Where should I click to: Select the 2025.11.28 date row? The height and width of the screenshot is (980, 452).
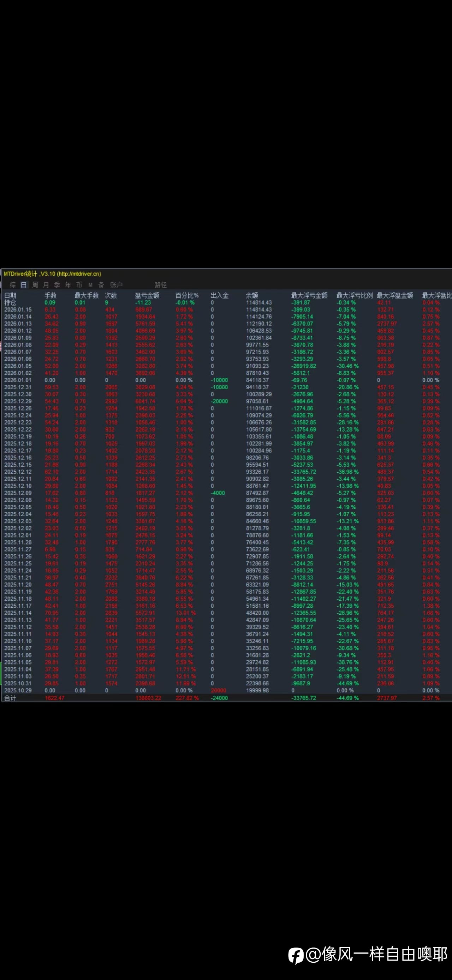coord(18,543)
